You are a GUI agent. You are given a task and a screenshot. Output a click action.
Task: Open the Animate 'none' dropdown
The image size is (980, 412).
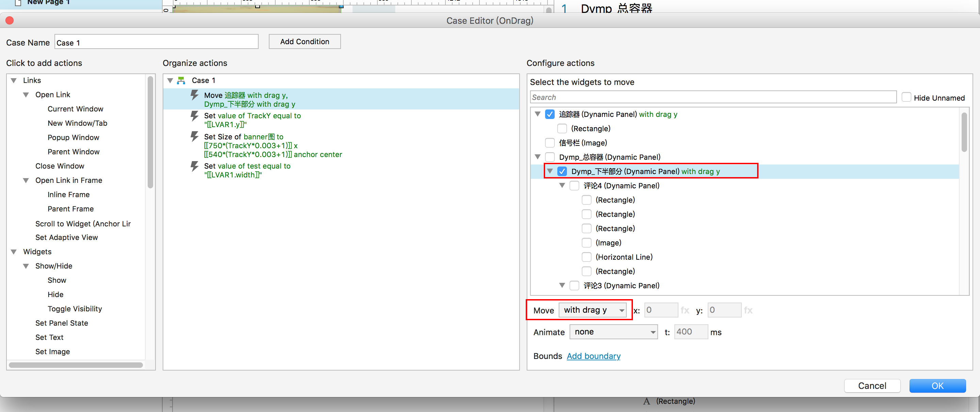[613, 332]
